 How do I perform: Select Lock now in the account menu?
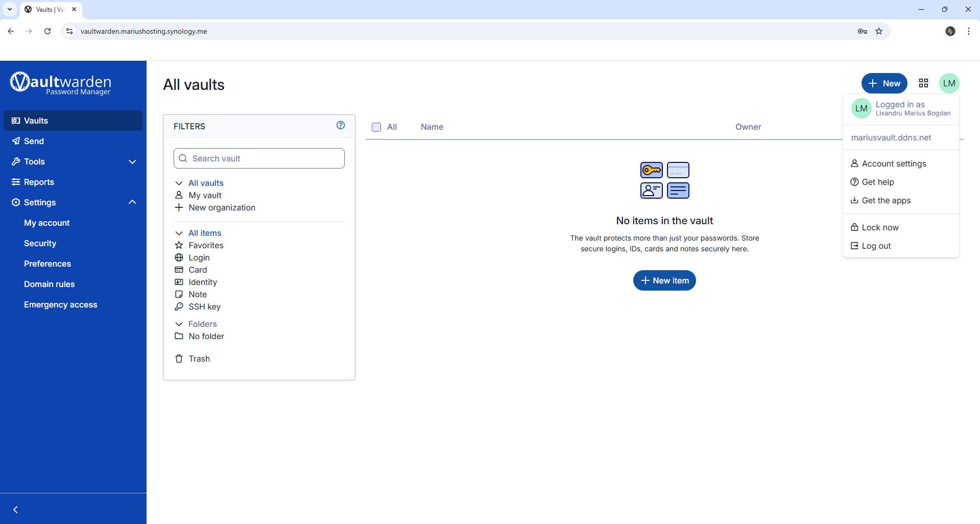[x=880, y=227]
